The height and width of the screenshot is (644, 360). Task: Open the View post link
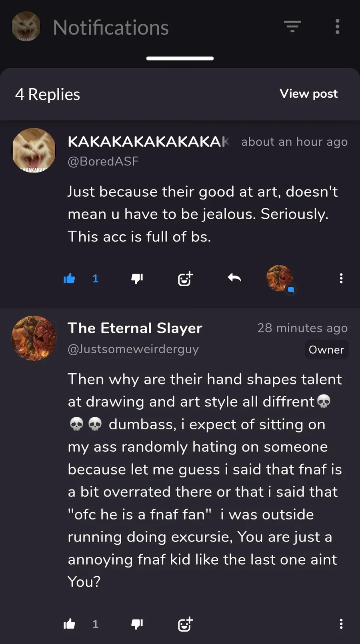[x=308, y=94]
